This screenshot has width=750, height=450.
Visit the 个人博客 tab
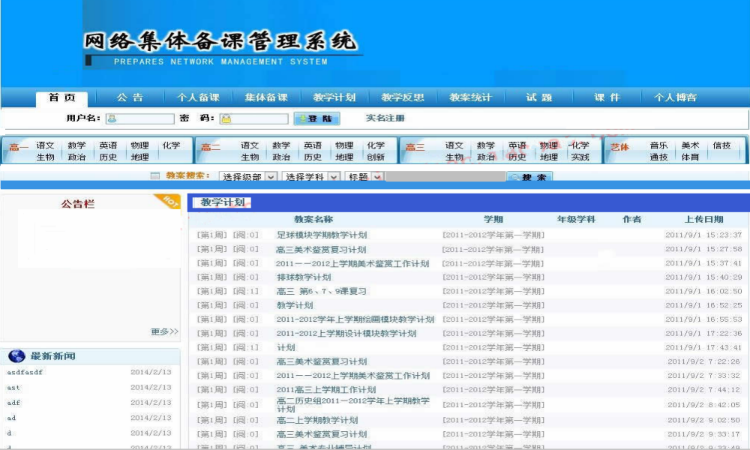pyautogui.click(x=675, y=98)
